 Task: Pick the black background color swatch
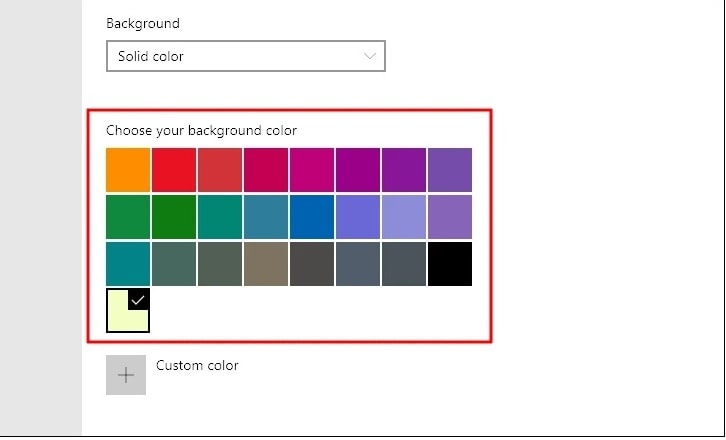[450, 264]
